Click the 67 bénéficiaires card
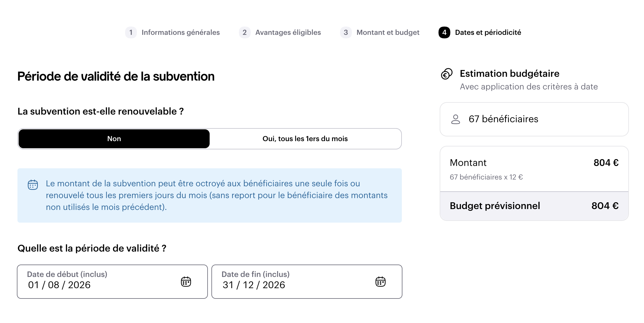Screen dimensions: 644x323 pos(534,119)
